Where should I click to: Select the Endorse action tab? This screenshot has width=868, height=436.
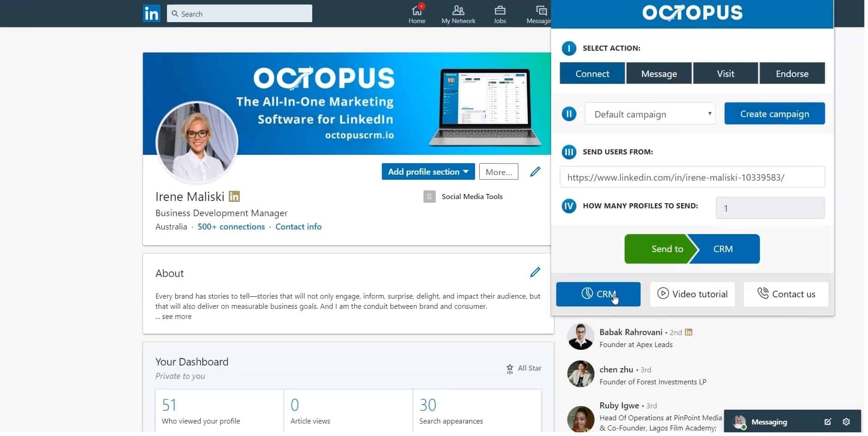(792, 74)
